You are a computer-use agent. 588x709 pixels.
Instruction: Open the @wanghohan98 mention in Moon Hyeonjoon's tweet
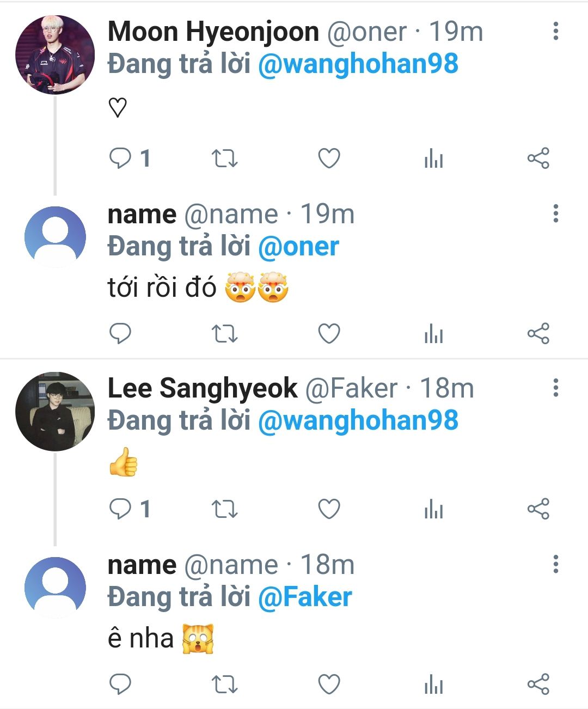(358, 64)
